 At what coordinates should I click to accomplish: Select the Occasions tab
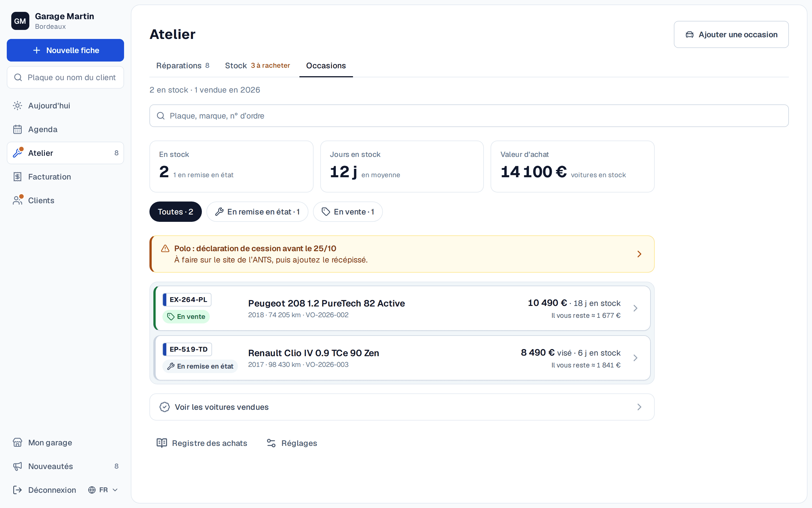tap(326, 65)
